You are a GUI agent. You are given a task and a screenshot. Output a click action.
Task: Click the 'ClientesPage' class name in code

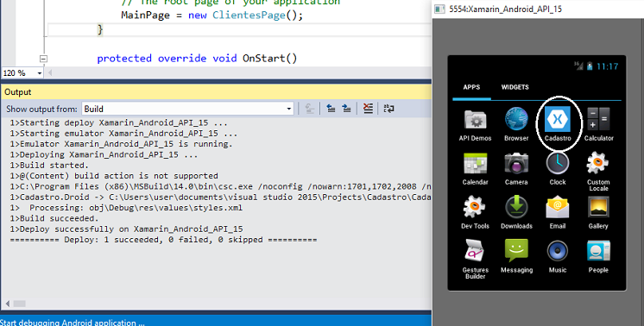[249, 16]
